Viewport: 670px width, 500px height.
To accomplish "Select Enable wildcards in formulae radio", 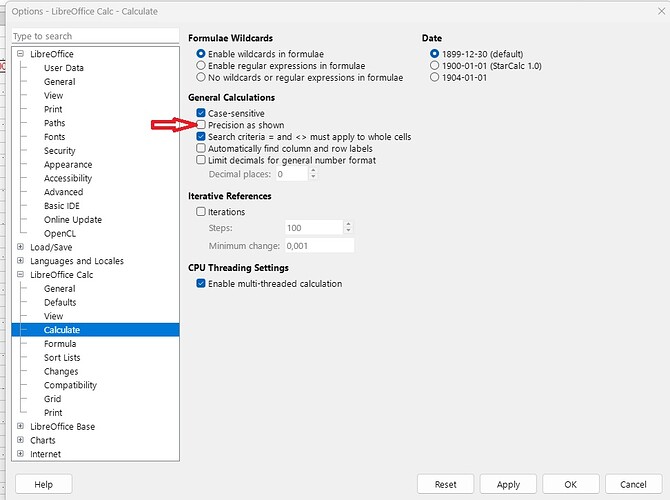I will pos(201,54).
